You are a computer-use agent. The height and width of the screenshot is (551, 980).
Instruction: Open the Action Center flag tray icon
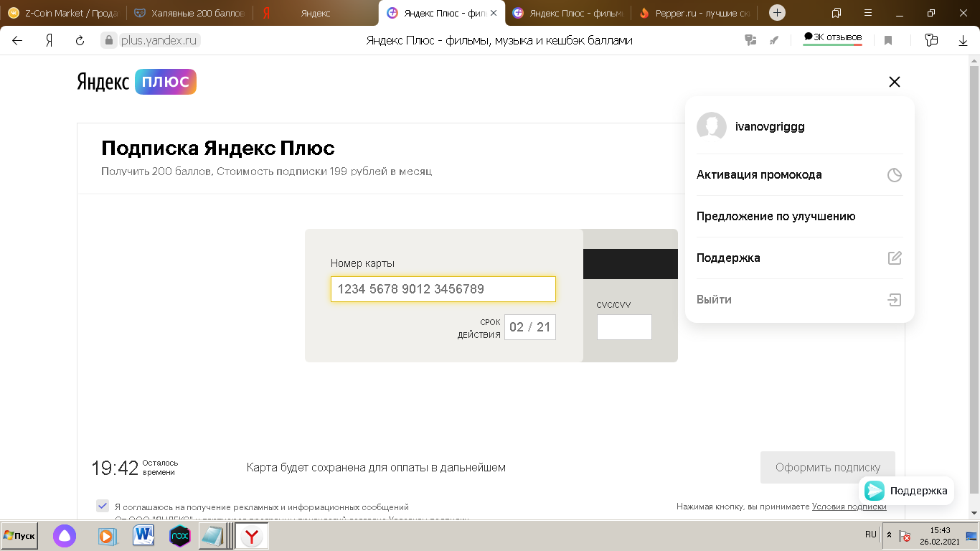(905, 537)
